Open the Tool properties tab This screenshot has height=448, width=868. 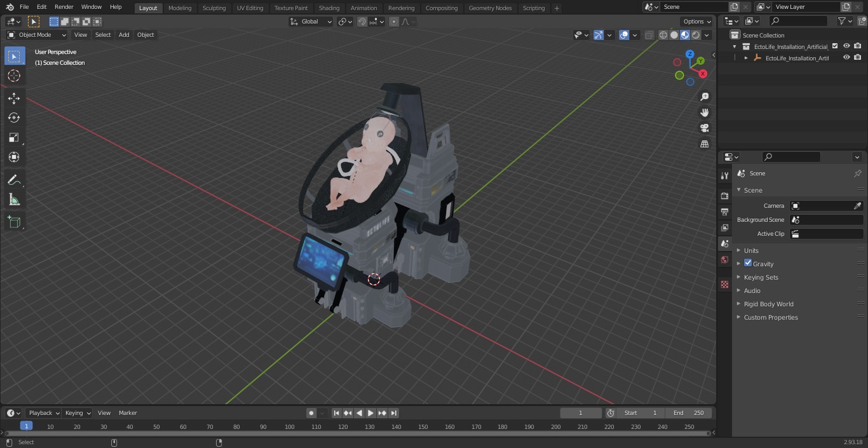(x=724, y=176)
